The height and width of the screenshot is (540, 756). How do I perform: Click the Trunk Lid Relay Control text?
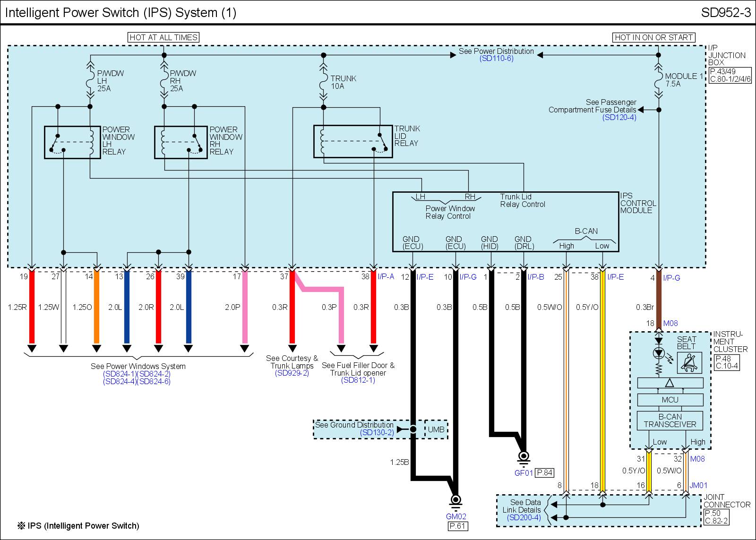[523, 201]
